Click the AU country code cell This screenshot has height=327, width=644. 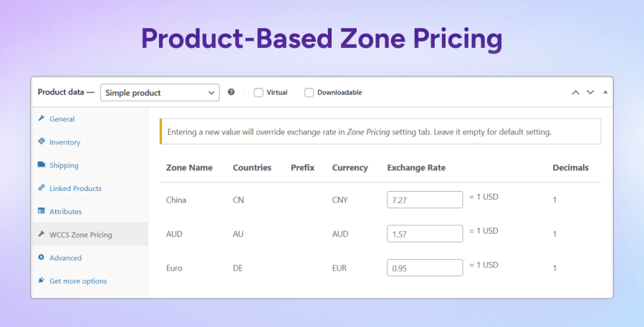pos(238,234)
